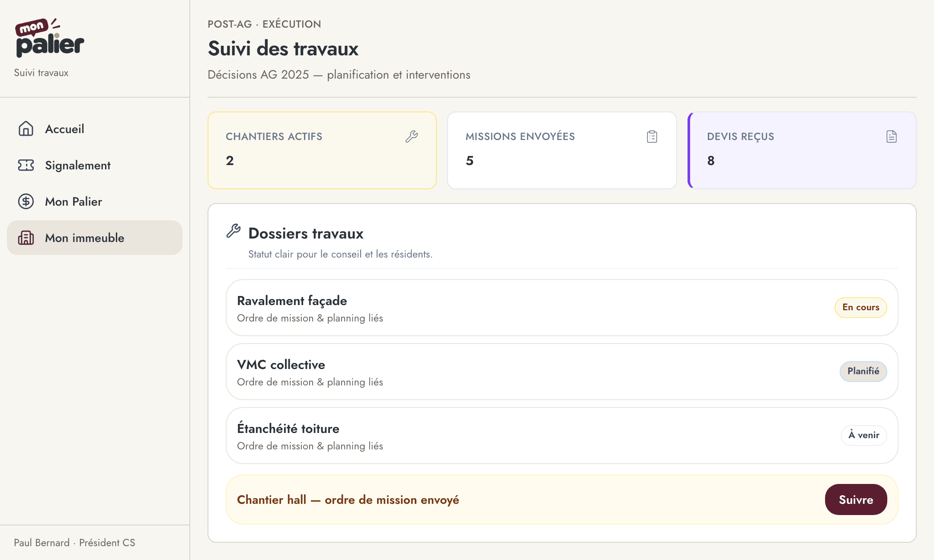Click the wrench icon in Chantiers actifs card
934x560 pixels.
(412, 137)
